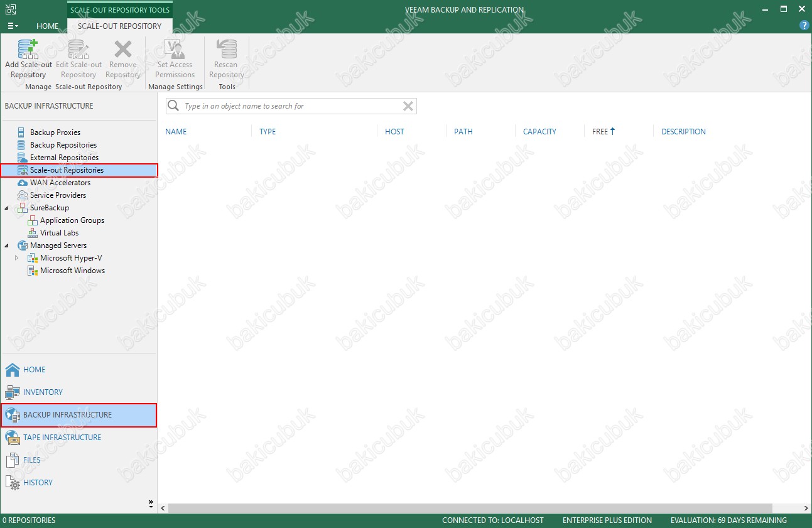This screenshot has height=528, width=812.
Task: Click Remove Repository X icon
Action: click(x=122, y=49)
